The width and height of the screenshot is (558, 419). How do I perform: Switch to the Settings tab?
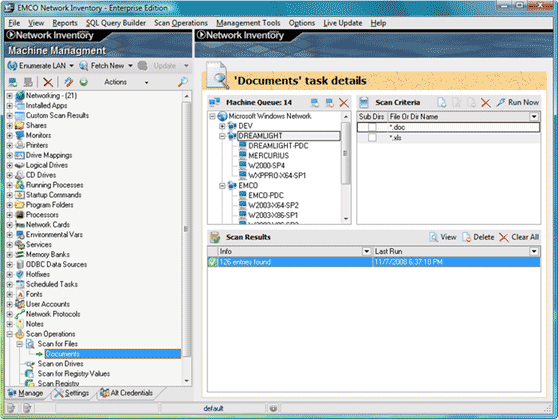72,393
